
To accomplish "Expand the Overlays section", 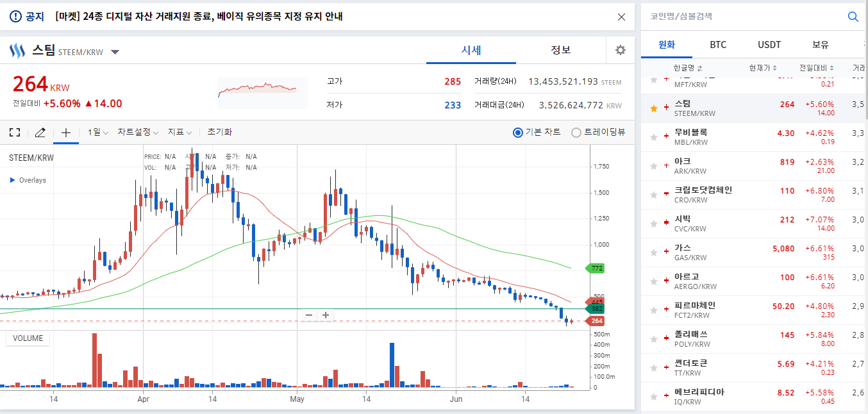I will (x=28, y=180).
